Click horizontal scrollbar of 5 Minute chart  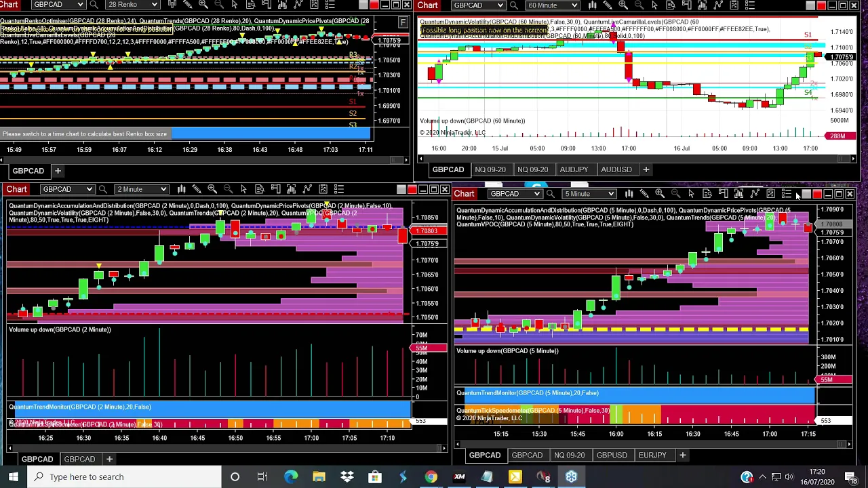(x=651, y=444)
